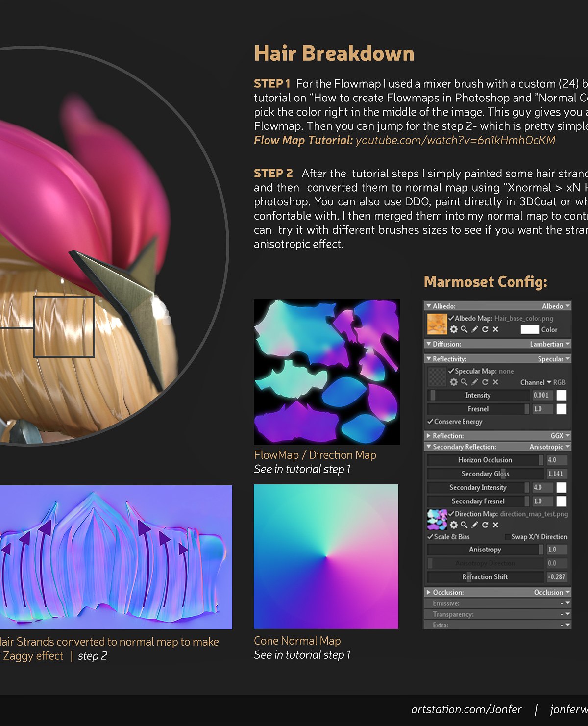
Task: Click the Secondary Gloss slider
Action: [486, 474]
